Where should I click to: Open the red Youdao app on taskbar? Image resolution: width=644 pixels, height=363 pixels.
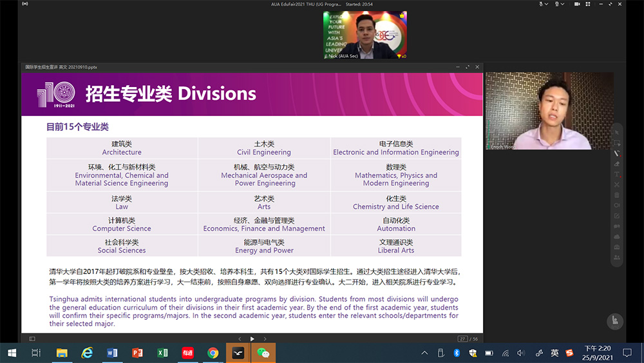point(187,353)
